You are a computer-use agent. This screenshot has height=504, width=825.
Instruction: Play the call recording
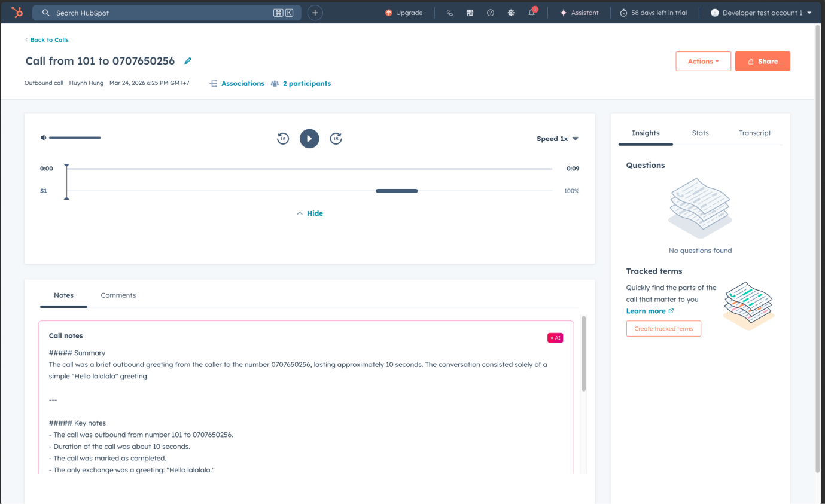(x=309, y=139)
